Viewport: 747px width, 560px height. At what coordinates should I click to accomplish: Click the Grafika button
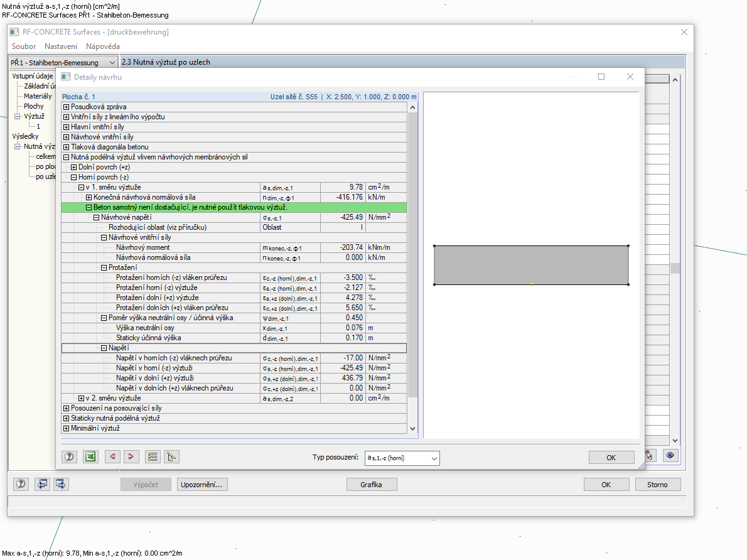point(372,485)
